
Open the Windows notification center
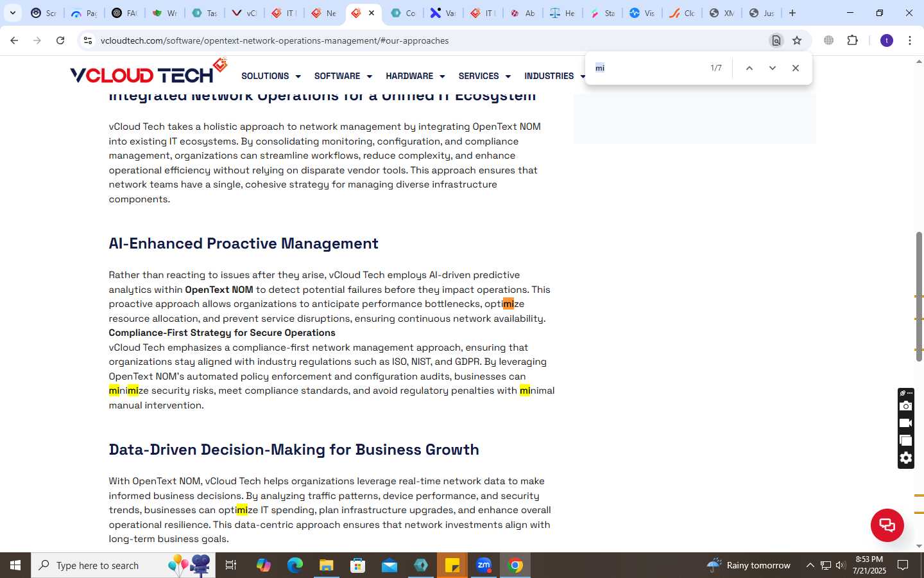(x=903, y=565)
